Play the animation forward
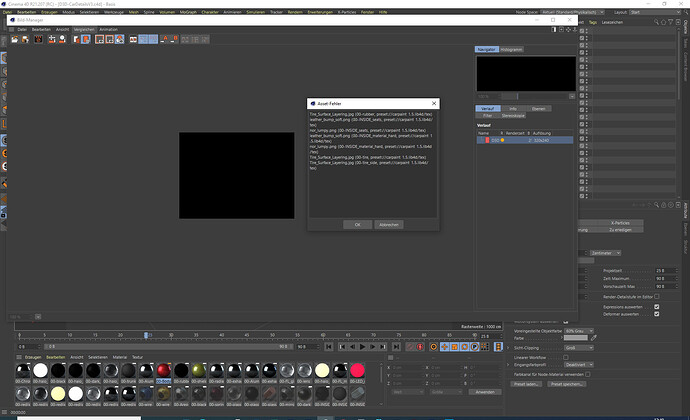The width and height of the screenshot is (690, 420). [x=362, y=347]
